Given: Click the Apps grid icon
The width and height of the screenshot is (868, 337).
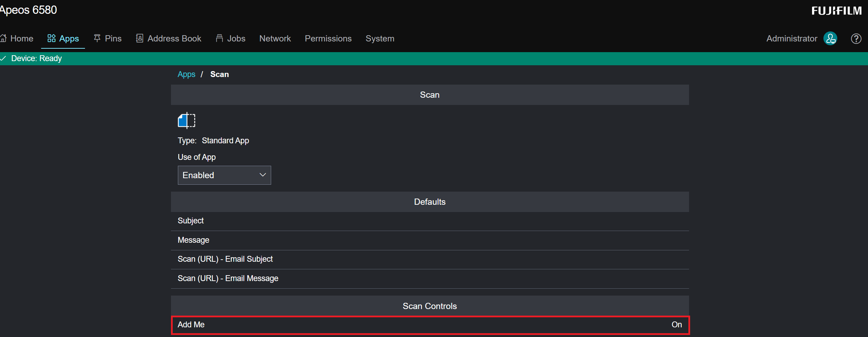Looking at the screenshot, I should 51,38.
